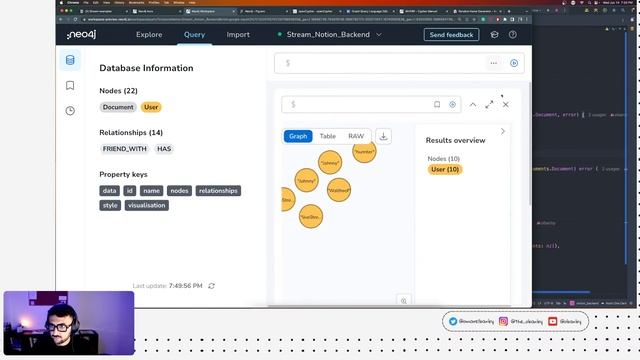This screenshot has height=360, width=640.
Task: Click the Nodes (10) text in Results overview
Action: [444, 158]
